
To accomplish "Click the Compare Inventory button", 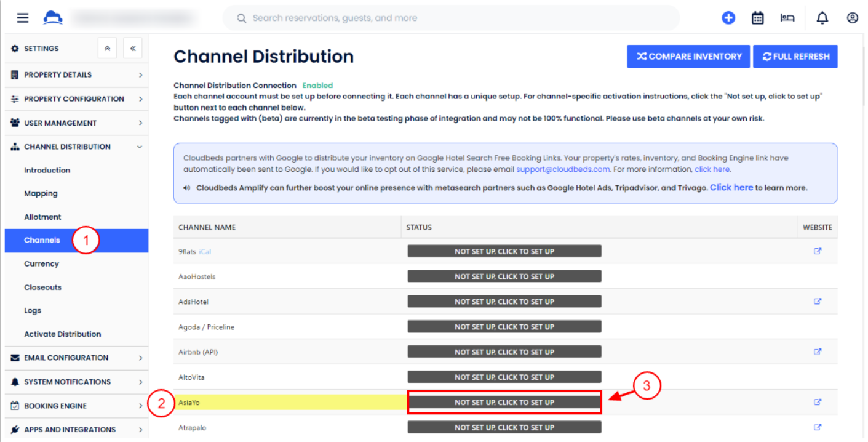I will tap(688, 57).
